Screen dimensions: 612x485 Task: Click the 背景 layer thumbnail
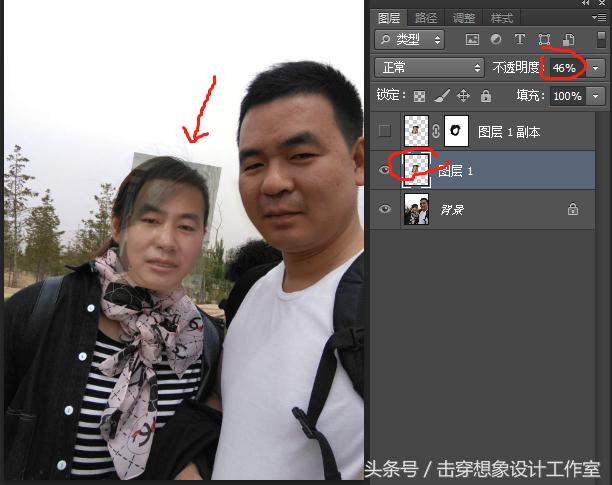[416, 209]
